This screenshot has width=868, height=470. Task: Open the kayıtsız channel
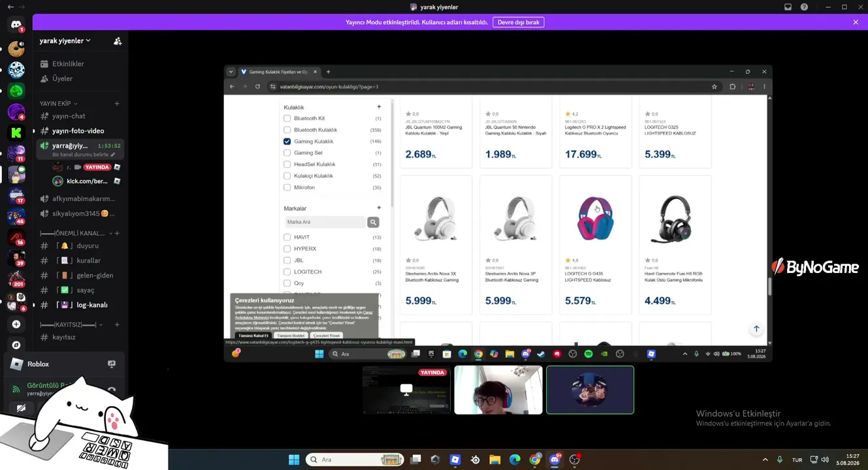coord(64,337)
